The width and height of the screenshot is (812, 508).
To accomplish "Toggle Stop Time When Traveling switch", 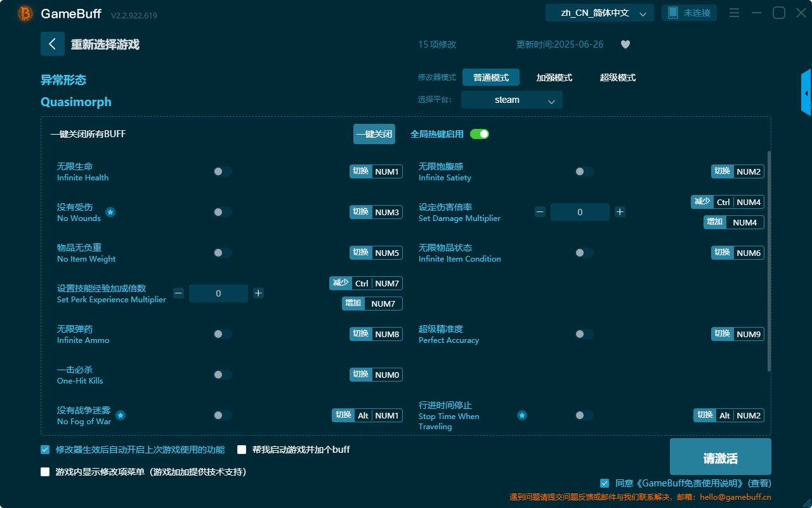I will (x=584, y=415).
